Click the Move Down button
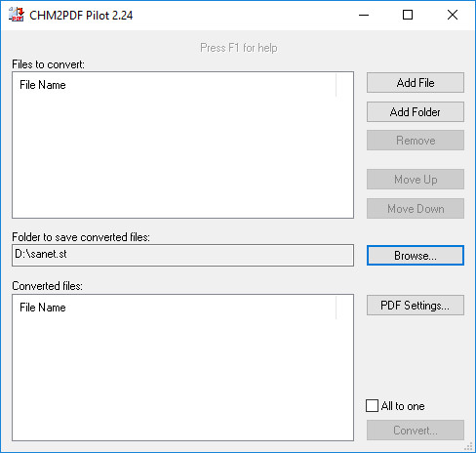This screenshot has width=476, height=453. pyautogui.click(x=416, y=209)
